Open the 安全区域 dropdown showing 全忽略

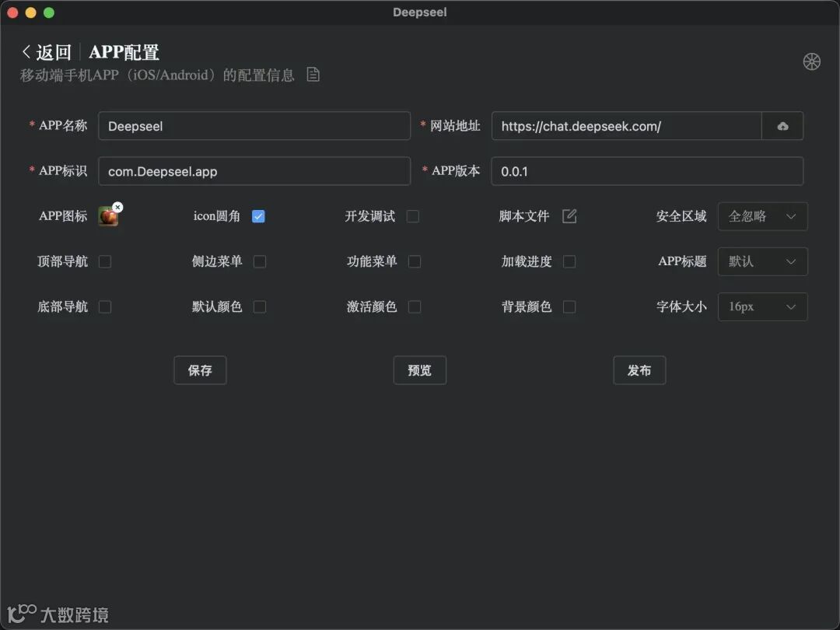[762, 216]
